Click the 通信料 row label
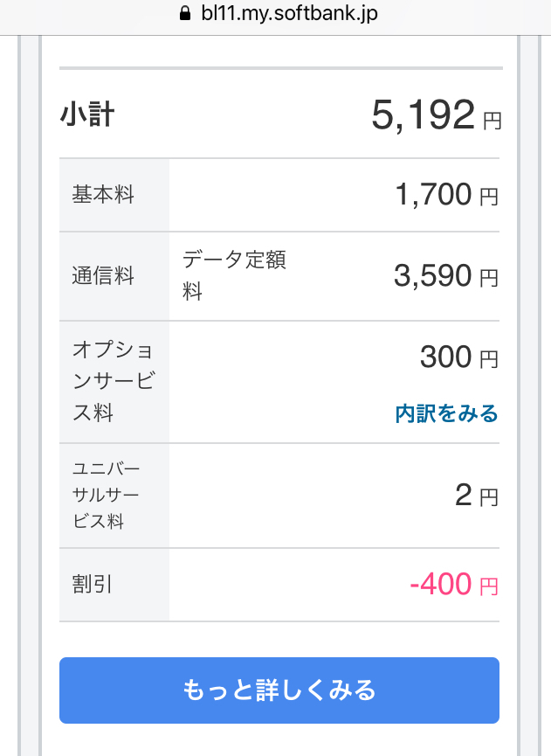This screenshot has width=551, height=756. click(x=103, y=276)
